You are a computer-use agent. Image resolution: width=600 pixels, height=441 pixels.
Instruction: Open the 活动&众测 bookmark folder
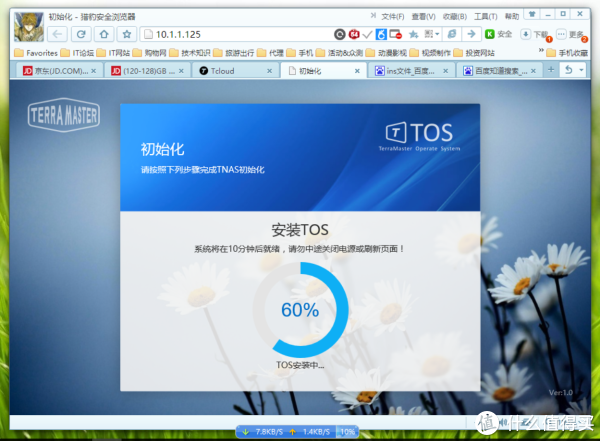point(340,53)
